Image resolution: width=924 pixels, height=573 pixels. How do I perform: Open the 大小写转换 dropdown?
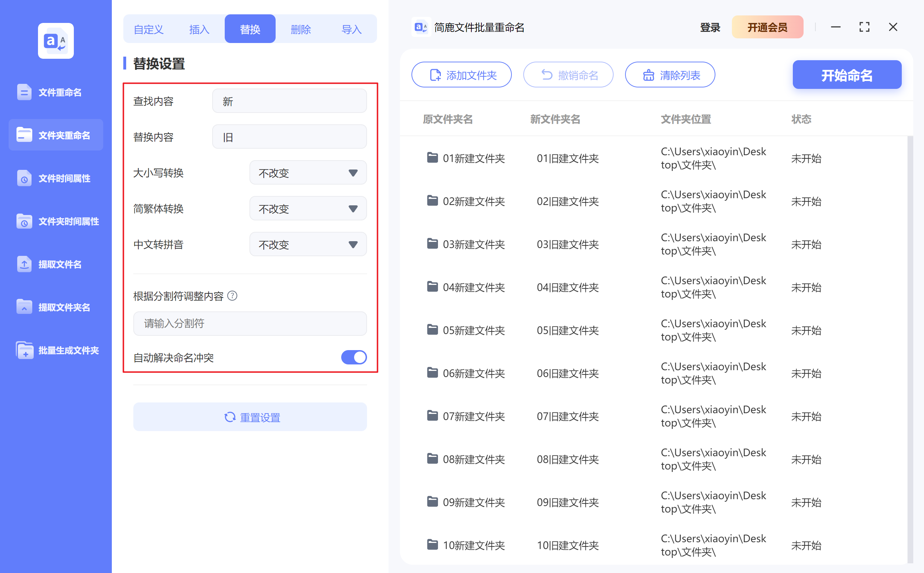click(308, 173)
